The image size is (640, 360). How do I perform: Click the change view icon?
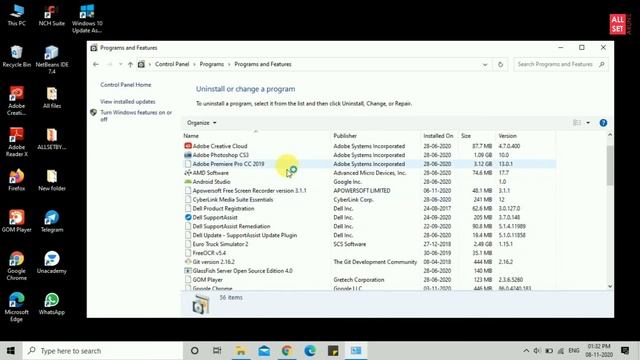pos(577,123)
